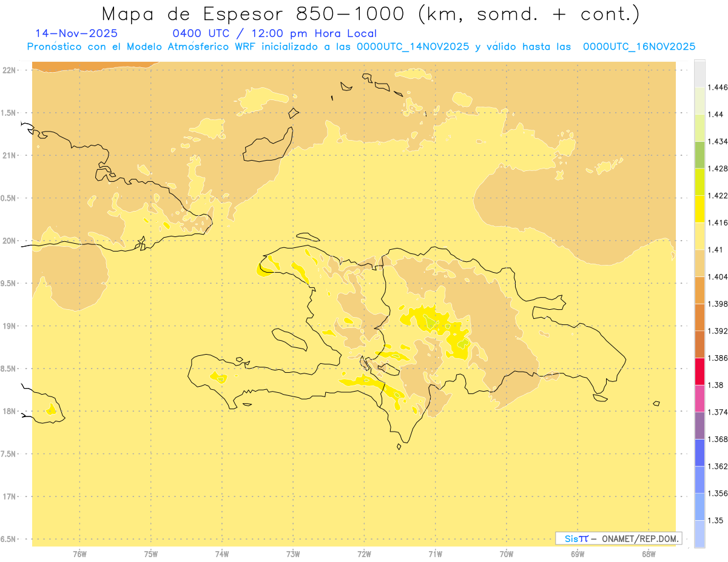Click the WRF model forecast subtitle line
The width and height of the screenshot is (728, 562).
click(361, 46)
